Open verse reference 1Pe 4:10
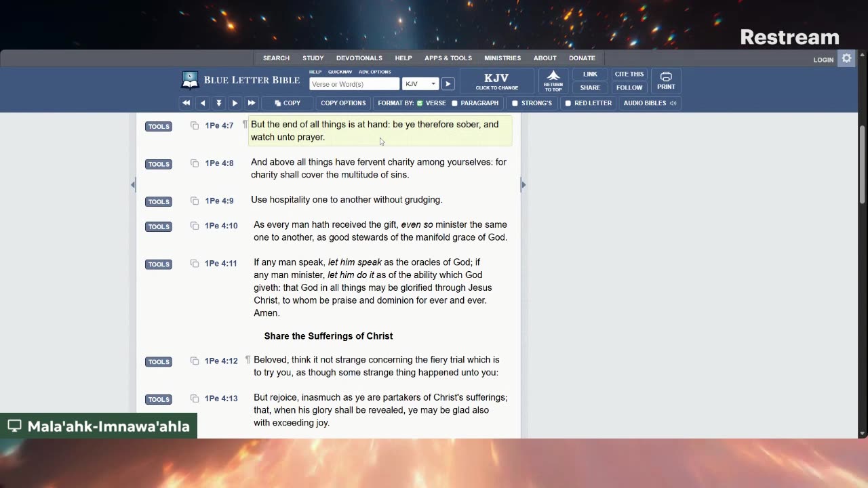This screenshot has height=488, width=868. 221,226
